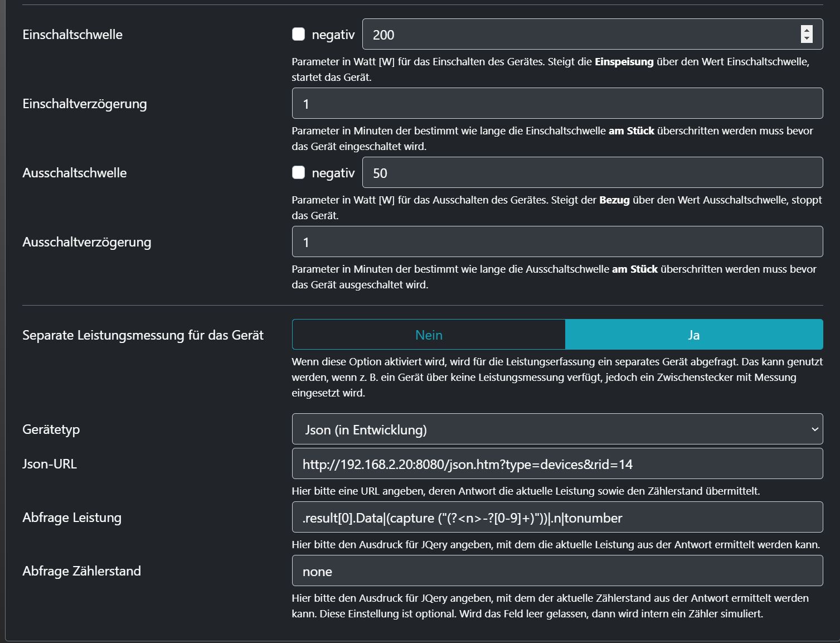Click the Json-URL label text
This screenshot has height=643, width=840.
(x=50, y=464)
